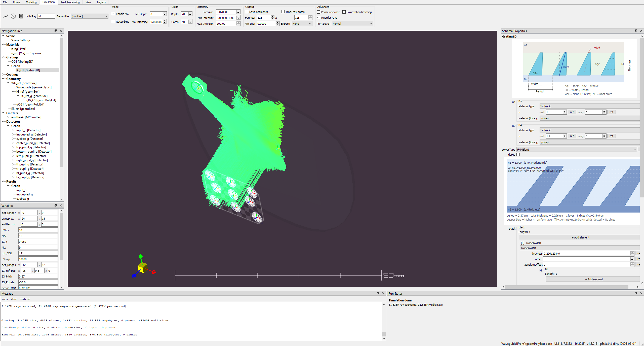
Task: Open the Print Level dropdown
Action: point(352,24)
